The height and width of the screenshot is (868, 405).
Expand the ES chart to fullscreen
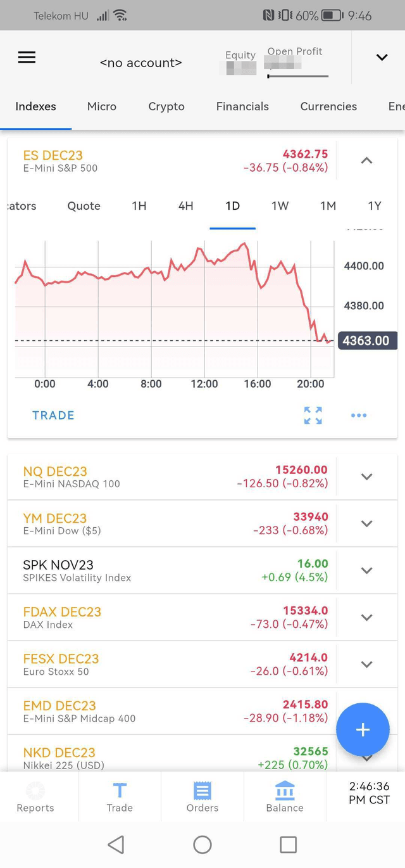point(313,415)
